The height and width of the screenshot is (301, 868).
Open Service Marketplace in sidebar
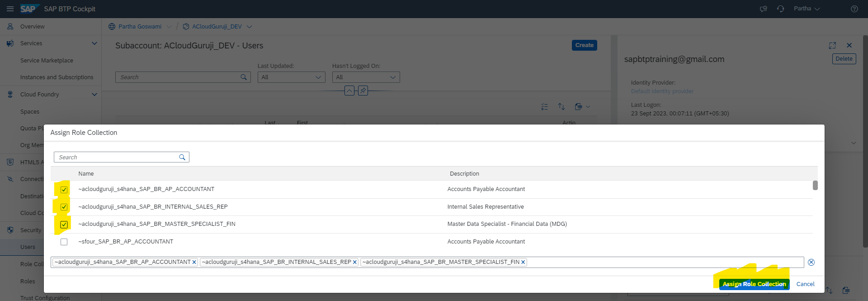(x=47, y=61)
